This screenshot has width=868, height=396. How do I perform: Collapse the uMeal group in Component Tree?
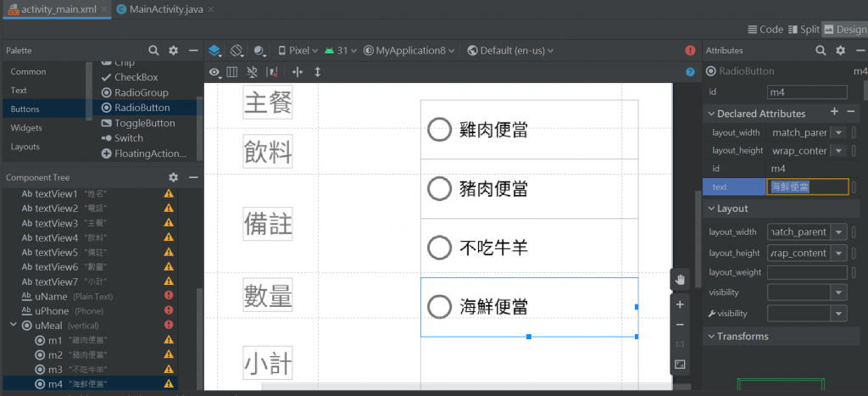click(14, 325)
